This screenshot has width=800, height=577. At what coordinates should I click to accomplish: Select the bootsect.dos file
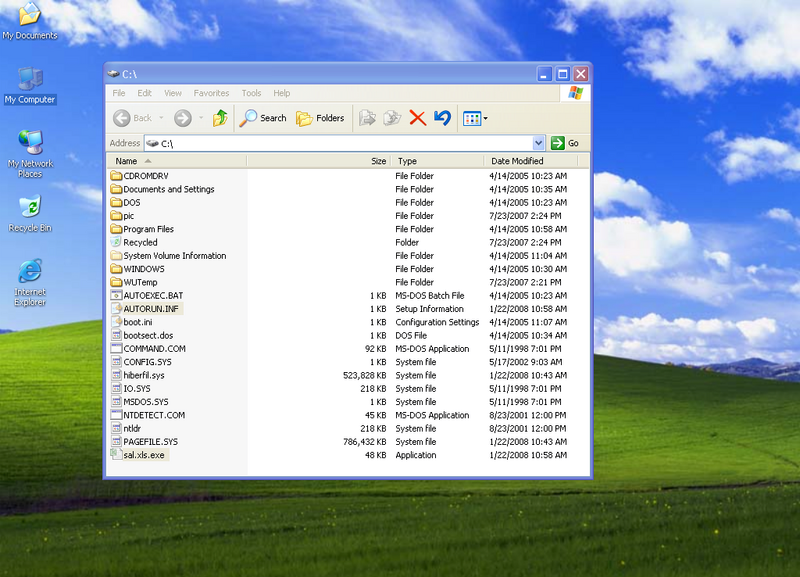click(142, 335)
